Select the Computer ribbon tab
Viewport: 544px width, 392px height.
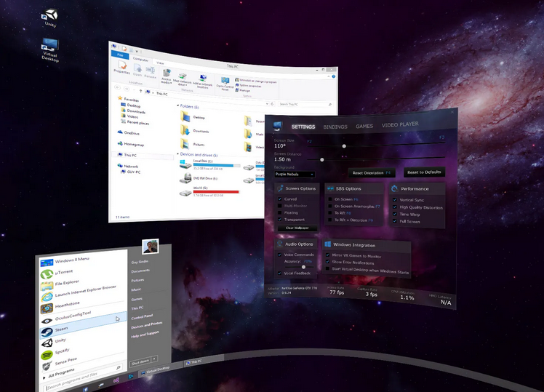click(140, 60)
